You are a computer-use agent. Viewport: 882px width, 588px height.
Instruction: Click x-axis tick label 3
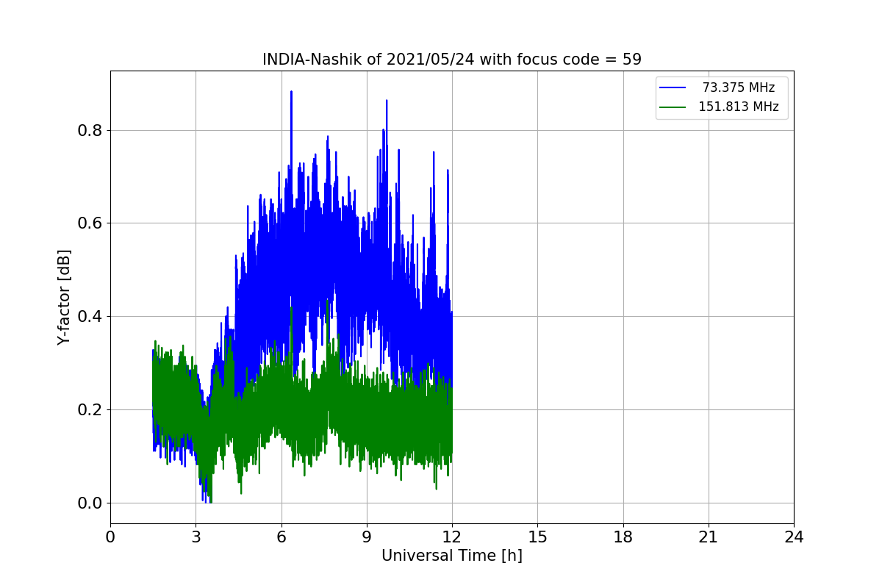pyautogui.click(x=196, y=537)
